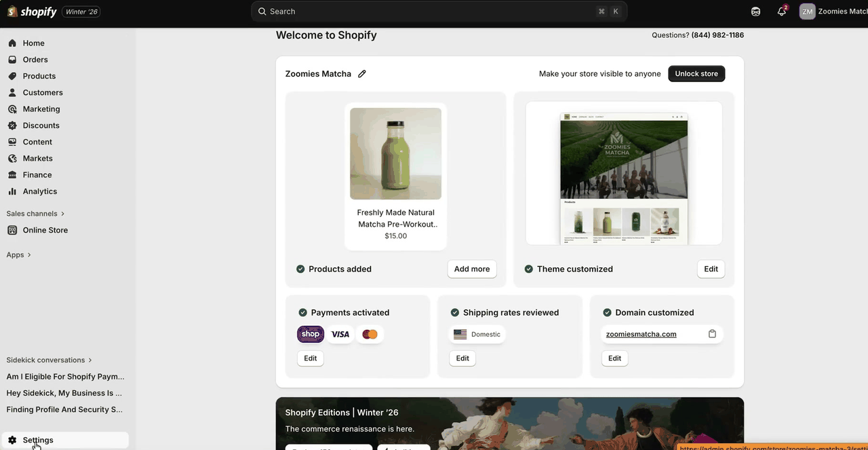Screen dimensions: 868x450
Task: Edit the customized theme
Action: [711, 269]
